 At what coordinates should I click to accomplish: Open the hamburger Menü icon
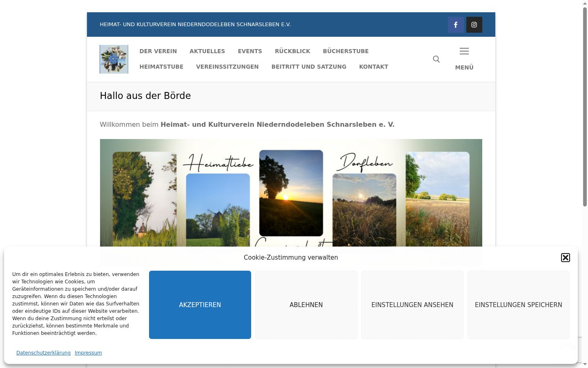pos(464,59)
